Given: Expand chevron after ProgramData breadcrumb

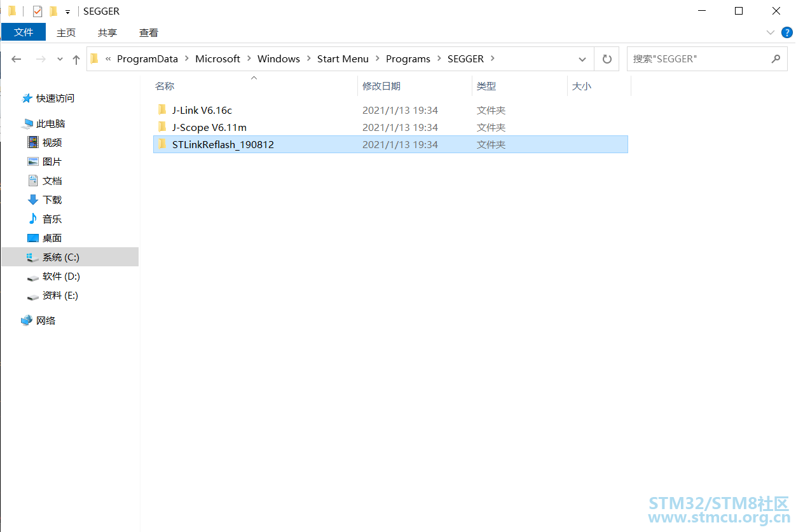Looking at the screenshot, I should (x=186, y=58).
